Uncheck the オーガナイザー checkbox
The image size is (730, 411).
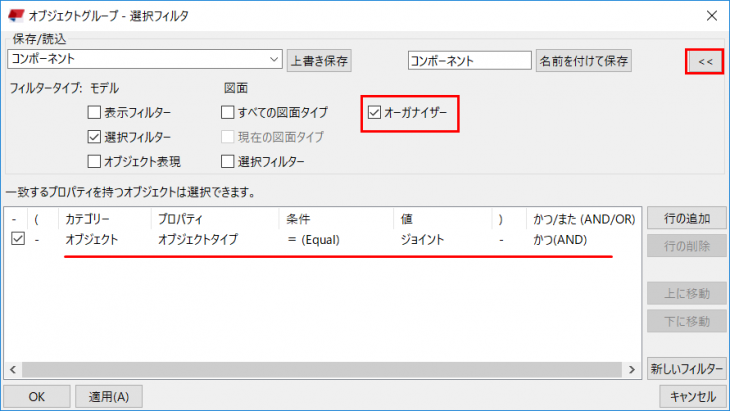[374, 112]
